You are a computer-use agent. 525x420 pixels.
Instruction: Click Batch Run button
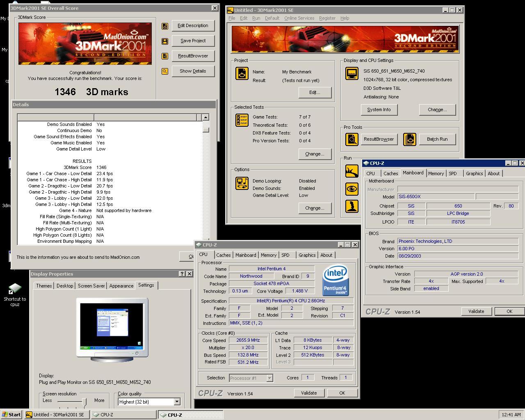coord(437,139)
